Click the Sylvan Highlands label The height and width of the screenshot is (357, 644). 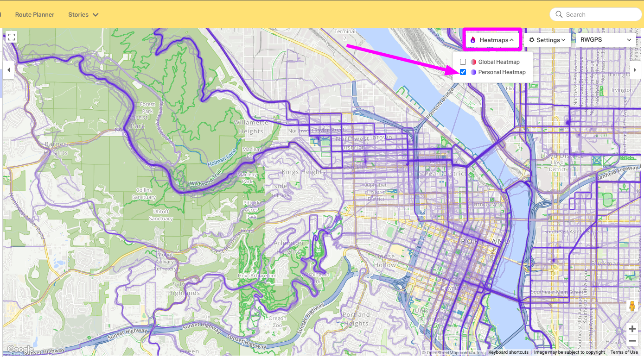coord(184,288)
